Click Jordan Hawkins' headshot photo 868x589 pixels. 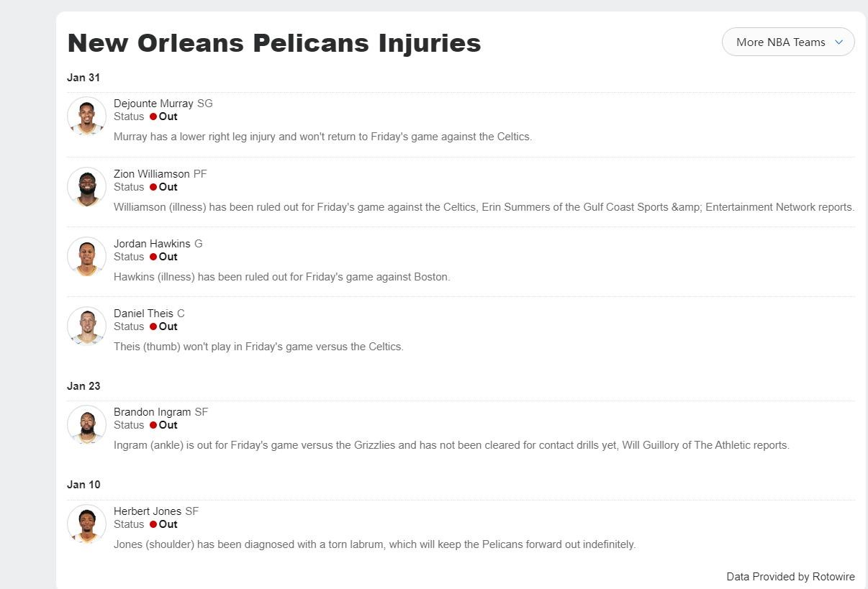click(87, 257)
